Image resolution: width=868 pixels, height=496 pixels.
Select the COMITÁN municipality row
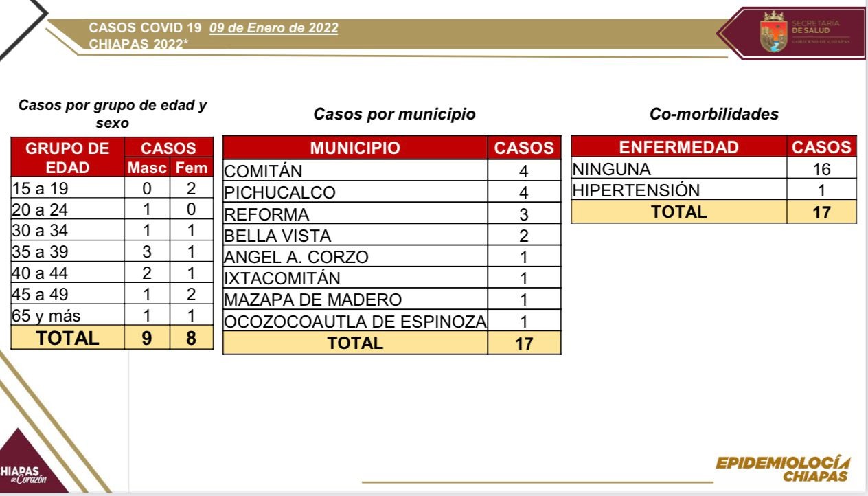[x=391, y=170]
